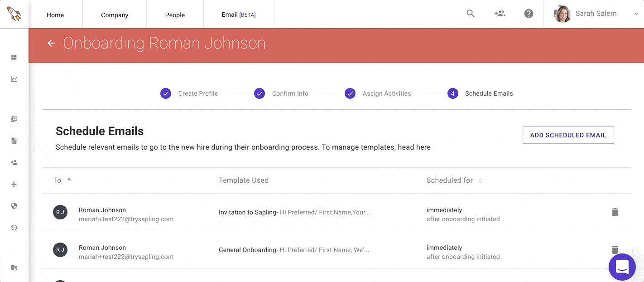Click the Sarah Salem user name
Image resolution: width=644 pixels, height=282 pixels.
tap(596, 14)
